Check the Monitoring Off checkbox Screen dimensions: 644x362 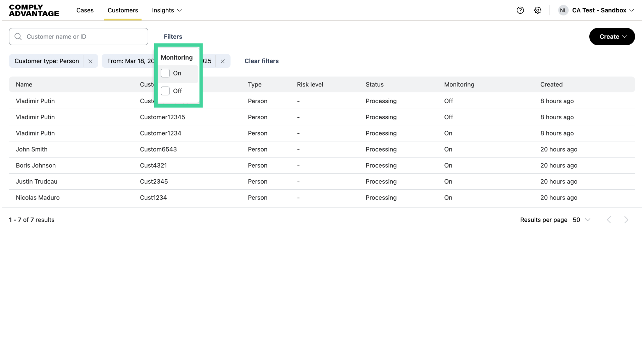165,91
